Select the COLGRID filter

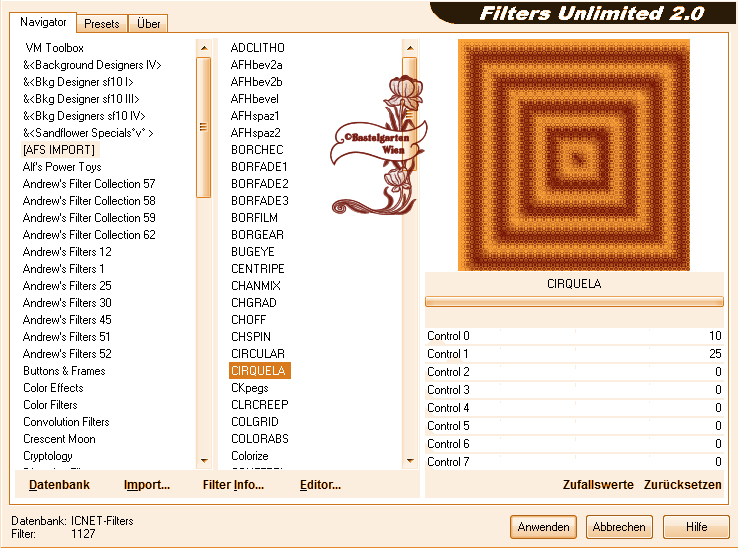click(x=255, y=422)
